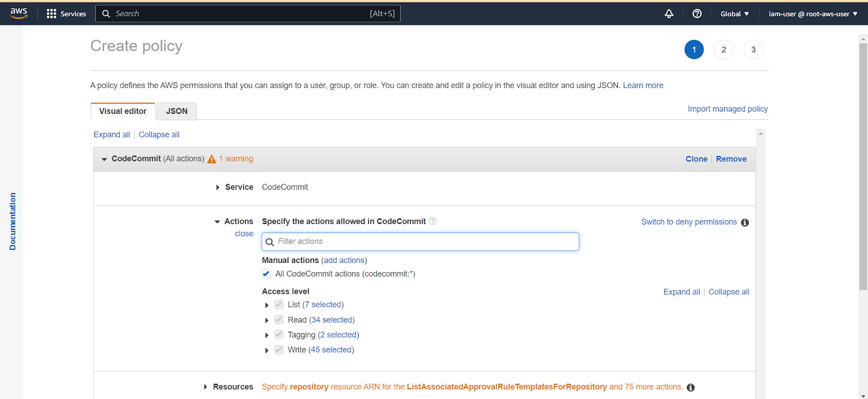Viewport: 868px width, 399px height.
Task: Expand the Write access level arrow
Action: pyautogui.click(x=266, y=351)
